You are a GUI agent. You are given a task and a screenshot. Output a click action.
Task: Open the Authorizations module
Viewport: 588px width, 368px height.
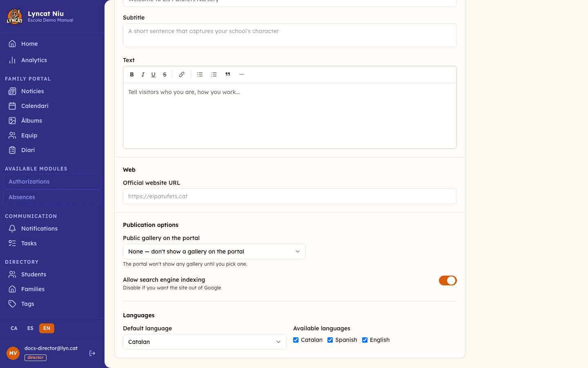tap(52, 182)
